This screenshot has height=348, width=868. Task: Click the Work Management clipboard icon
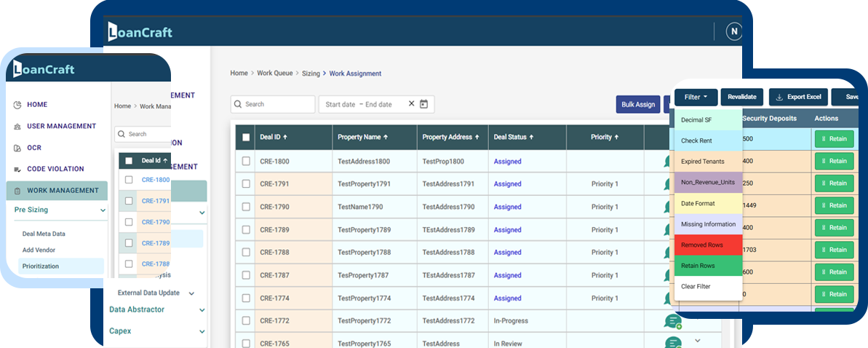pos(17,191)
